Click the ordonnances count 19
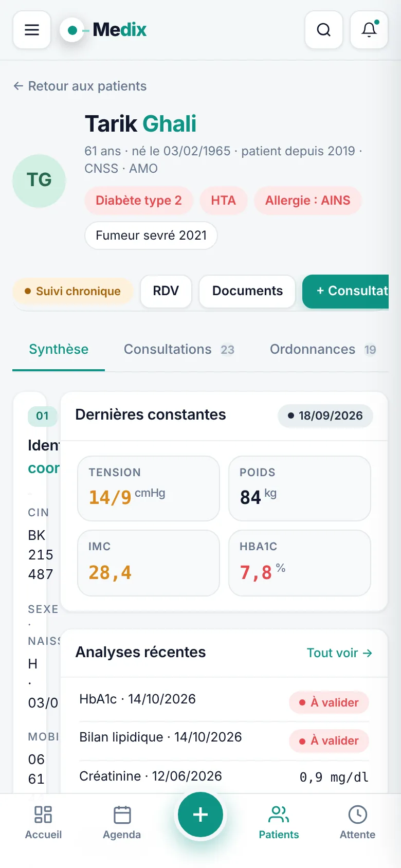This screenshot has height=868, width=401. tap(370, 350)
